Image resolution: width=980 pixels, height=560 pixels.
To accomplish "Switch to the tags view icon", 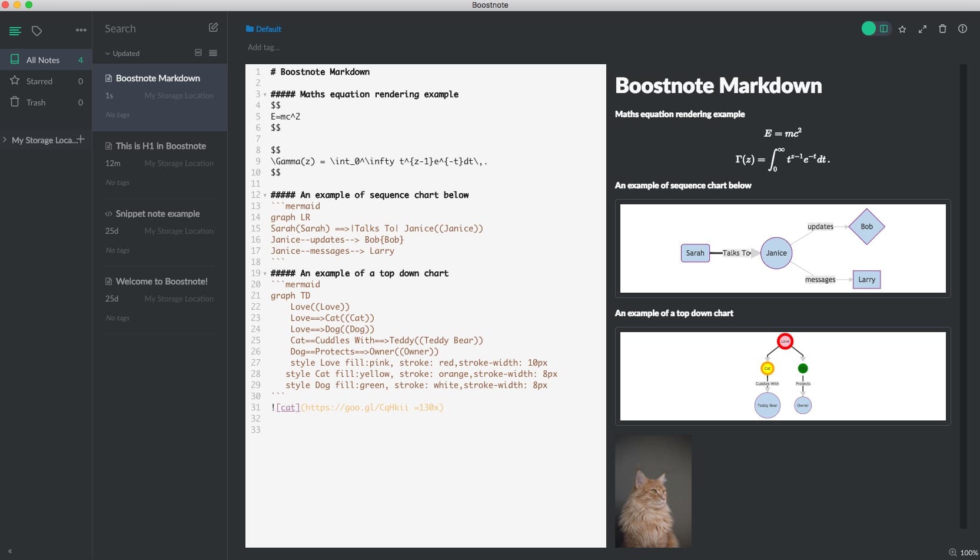I will (x=36, y=31).
